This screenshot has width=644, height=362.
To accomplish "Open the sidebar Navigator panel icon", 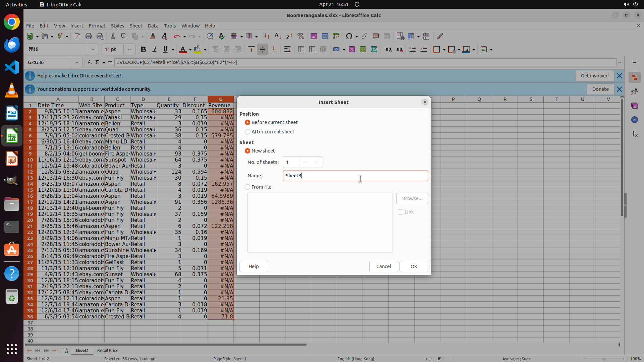I will (x=634, y=120).
